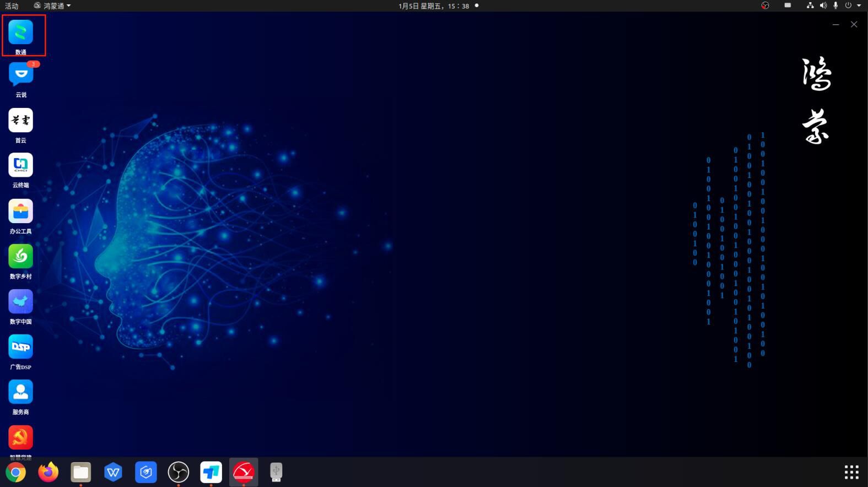The height and width of the screenshot is (487, 868).
Task: Click the volume speaker indicator
Action: click(823, 6)
